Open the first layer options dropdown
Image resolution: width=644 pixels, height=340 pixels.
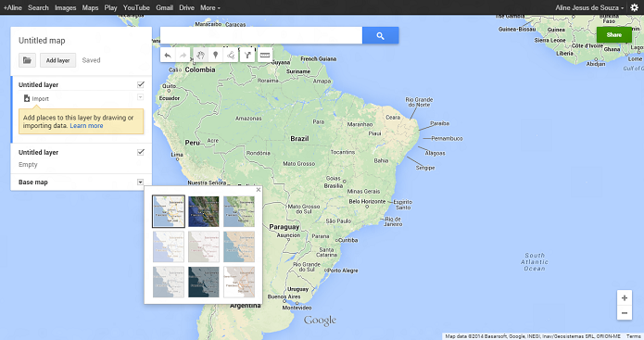click(x=141, y=97)
